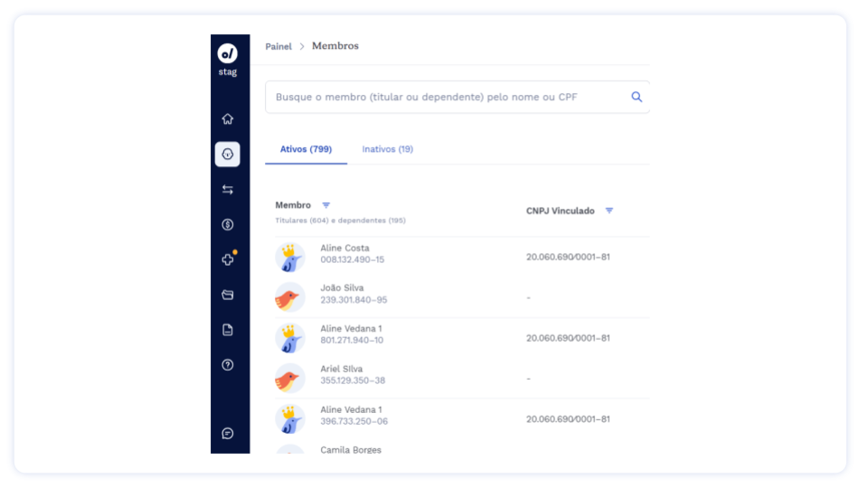Open member João Silva name

coord(342,288)
